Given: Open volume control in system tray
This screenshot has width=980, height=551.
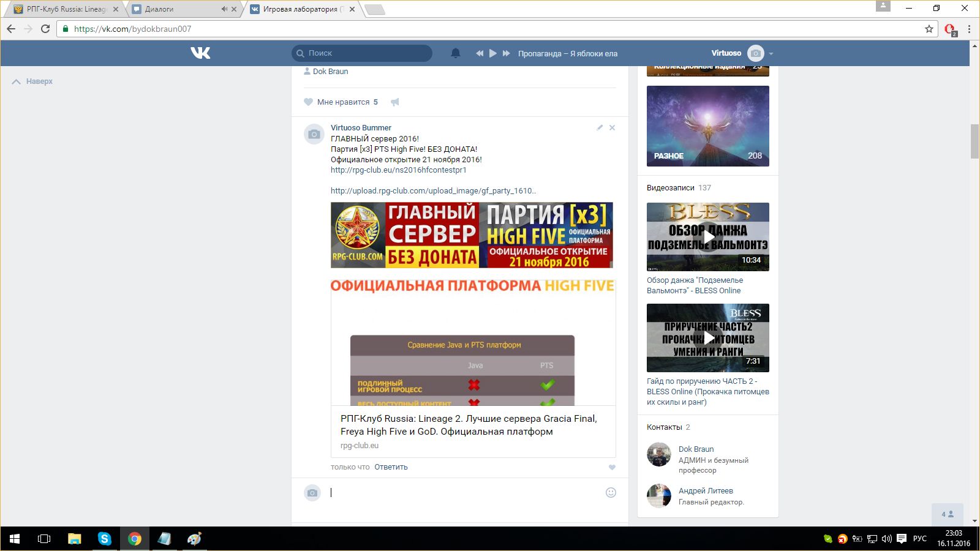Looking at the screenshot, I should (x=887, y=539).
